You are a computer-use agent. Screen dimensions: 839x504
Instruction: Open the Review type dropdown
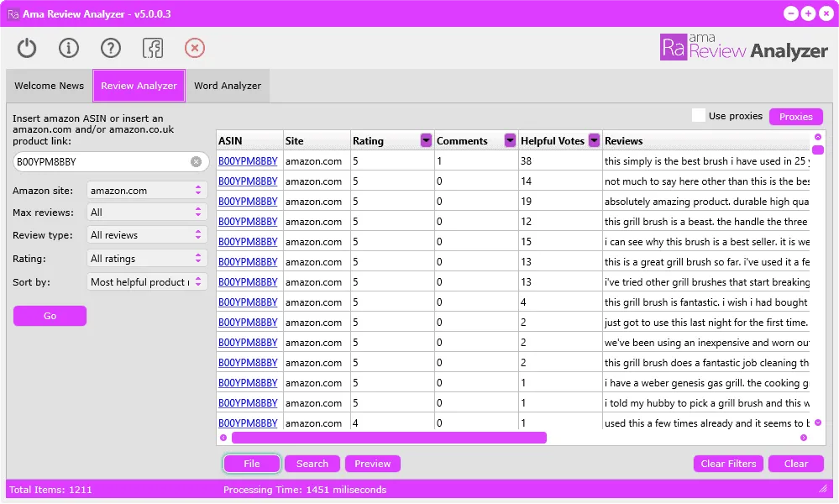(x=147, y=235)
